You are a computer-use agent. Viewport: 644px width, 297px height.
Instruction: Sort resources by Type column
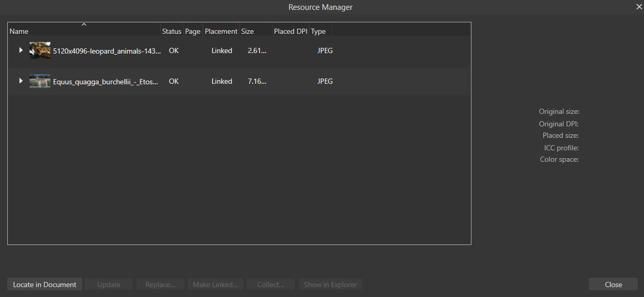click(318, 31)
